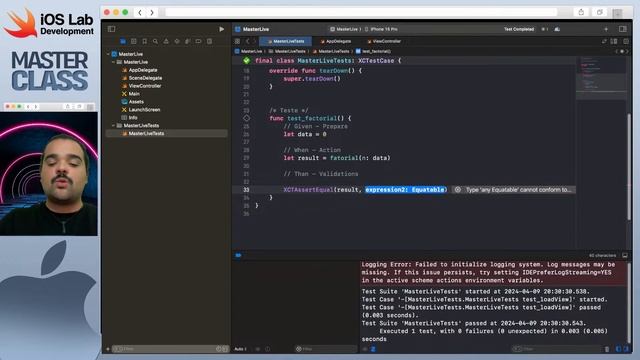Switch to the MasterLiveTests editor tab
This screenshot has width=640, height=360.
point(286,41)
